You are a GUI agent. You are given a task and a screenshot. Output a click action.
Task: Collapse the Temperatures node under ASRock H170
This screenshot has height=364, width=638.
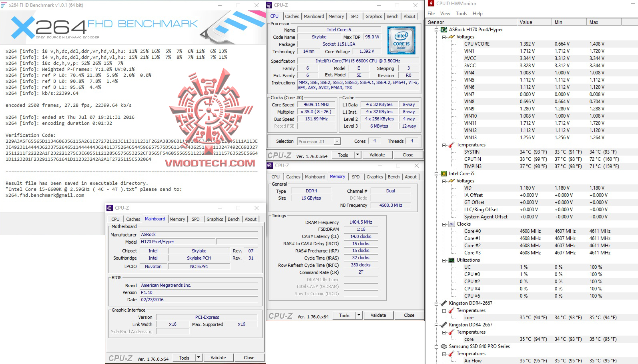pos(444,145)
